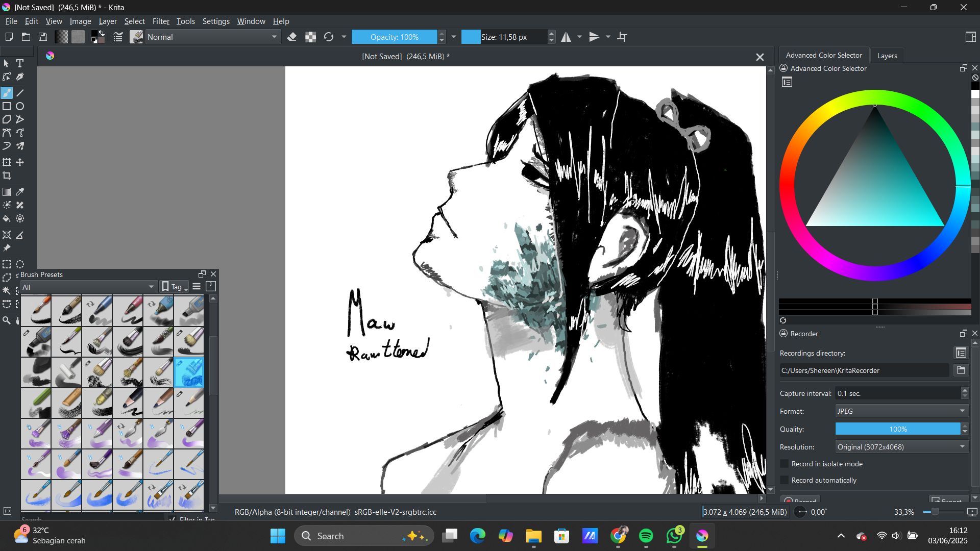980x551 pixels.
Task: Open the recording Format JPEG dropdown
Action: 902,411
